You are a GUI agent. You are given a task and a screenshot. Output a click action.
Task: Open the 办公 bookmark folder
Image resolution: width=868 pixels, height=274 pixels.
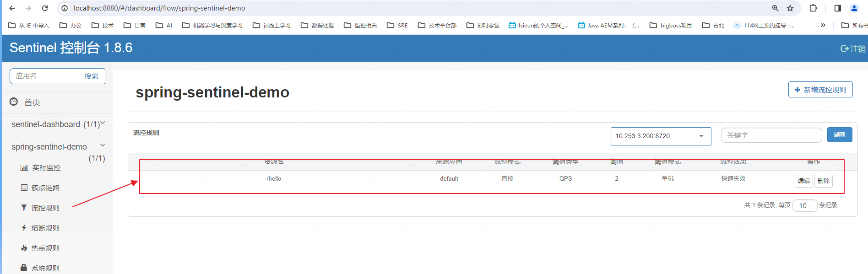click(71, 25)
